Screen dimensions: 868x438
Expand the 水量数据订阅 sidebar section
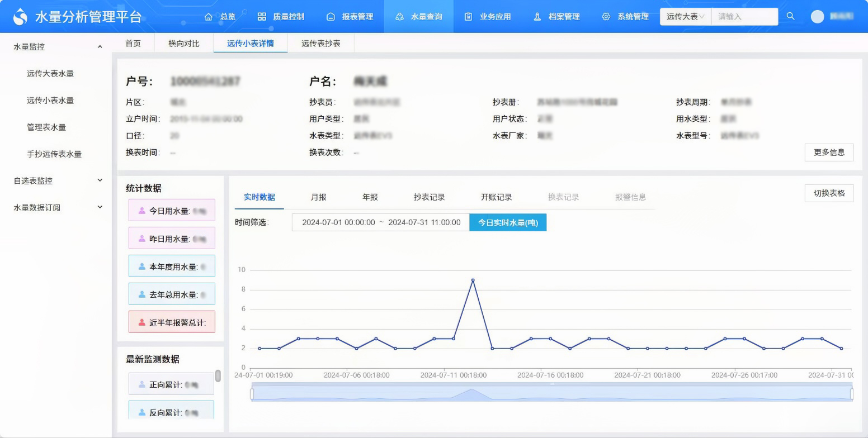pos(100,207)
